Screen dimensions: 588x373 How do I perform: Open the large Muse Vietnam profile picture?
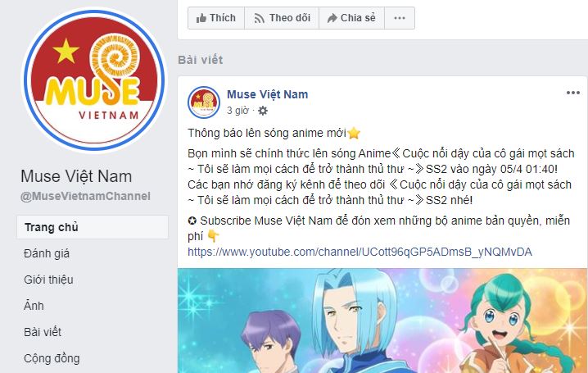pos(93,80)
